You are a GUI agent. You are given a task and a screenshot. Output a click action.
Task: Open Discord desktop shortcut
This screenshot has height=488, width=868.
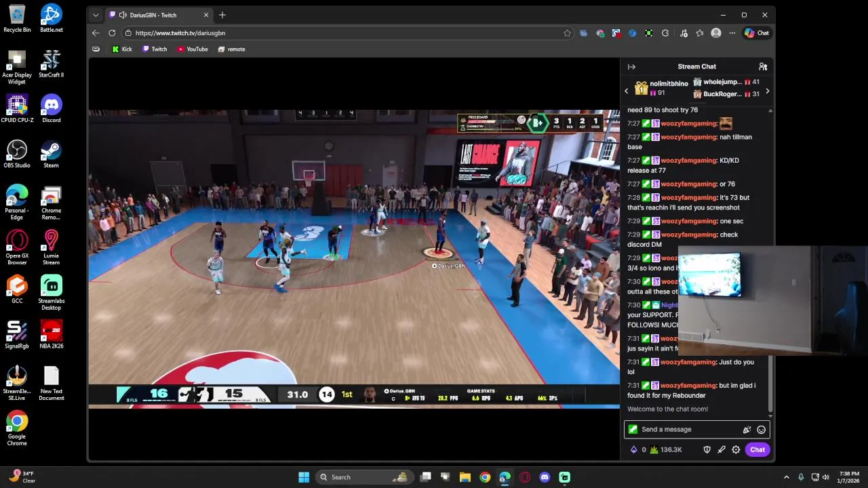click(51, 108)
